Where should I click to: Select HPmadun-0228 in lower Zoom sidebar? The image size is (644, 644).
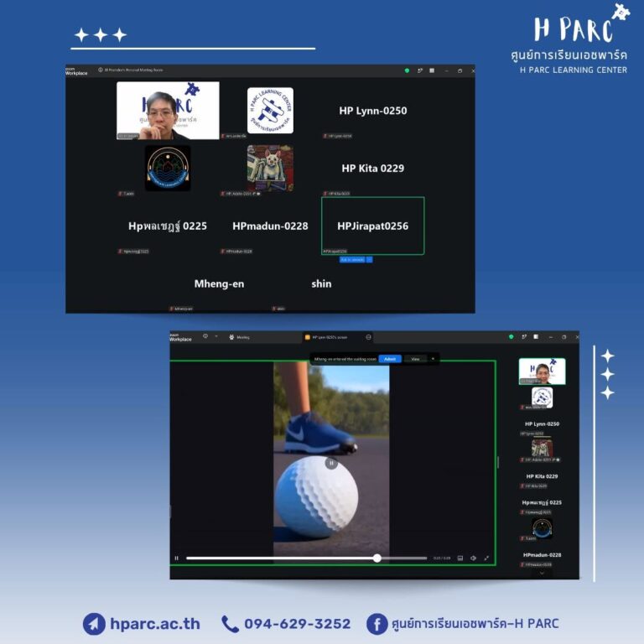[x=543, y=555]
